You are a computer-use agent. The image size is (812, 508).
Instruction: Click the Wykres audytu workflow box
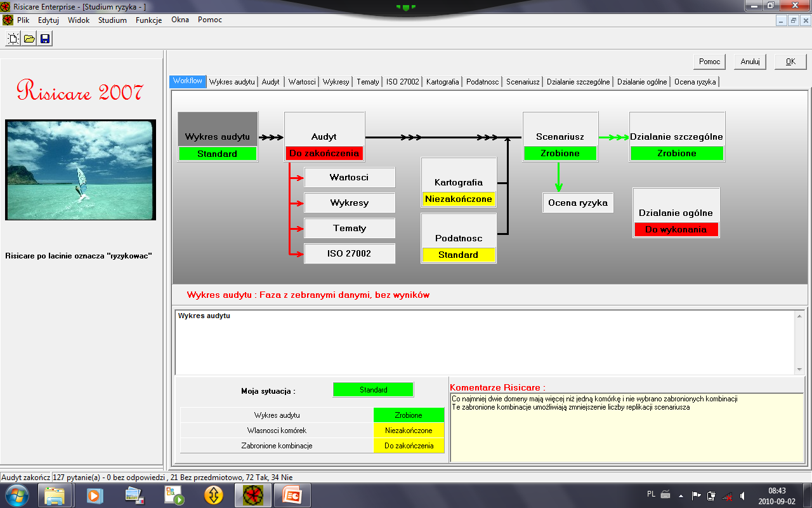click(x=218, y=137)
